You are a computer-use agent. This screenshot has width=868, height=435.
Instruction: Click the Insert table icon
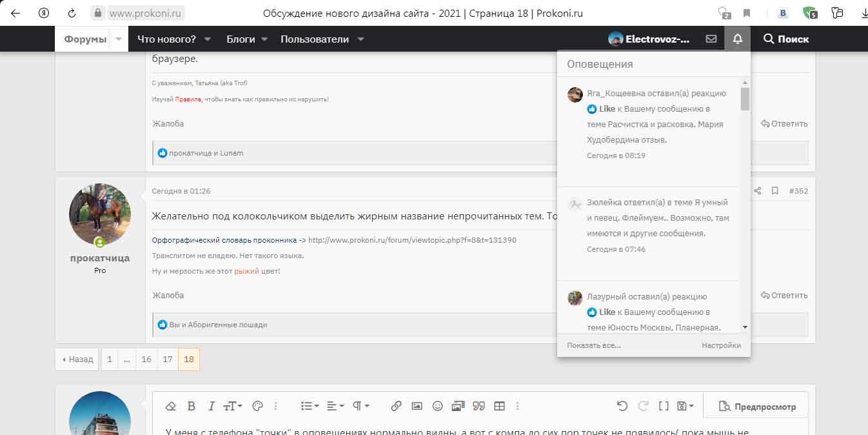499,406
